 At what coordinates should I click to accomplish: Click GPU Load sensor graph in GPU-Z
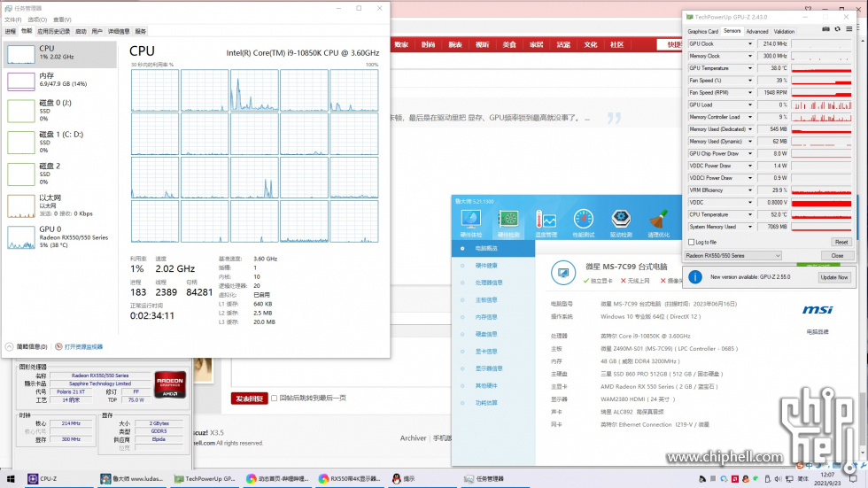(822, 105)
